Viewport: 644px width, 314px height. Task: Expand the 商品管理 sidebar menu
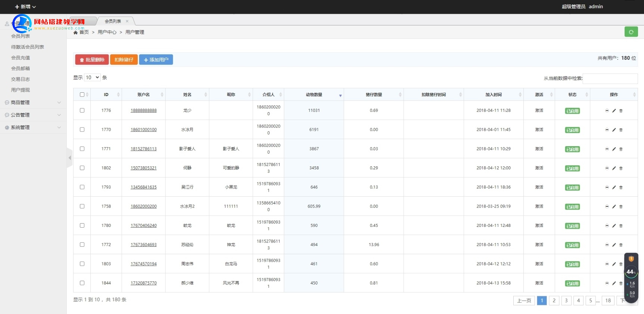[x=33, y=102]
